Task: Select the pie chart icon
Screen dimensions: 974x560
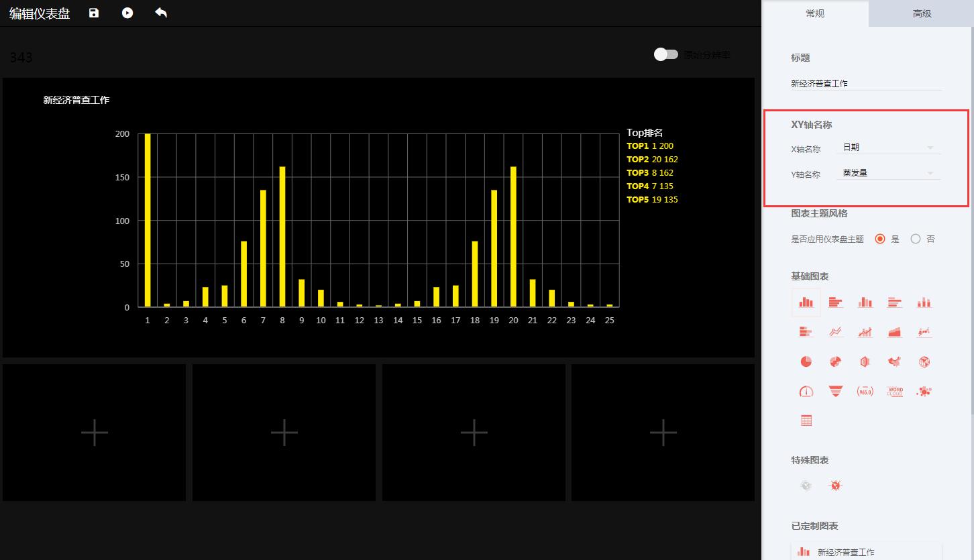Action: (806, 361)
